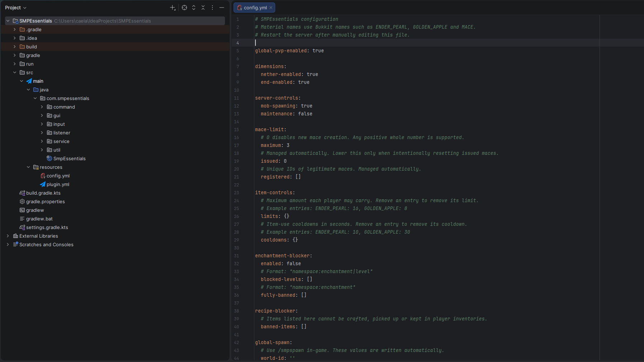Click the com.smpessentials package icon
This screenshot has height=362, width=644.
coord(43,98)
